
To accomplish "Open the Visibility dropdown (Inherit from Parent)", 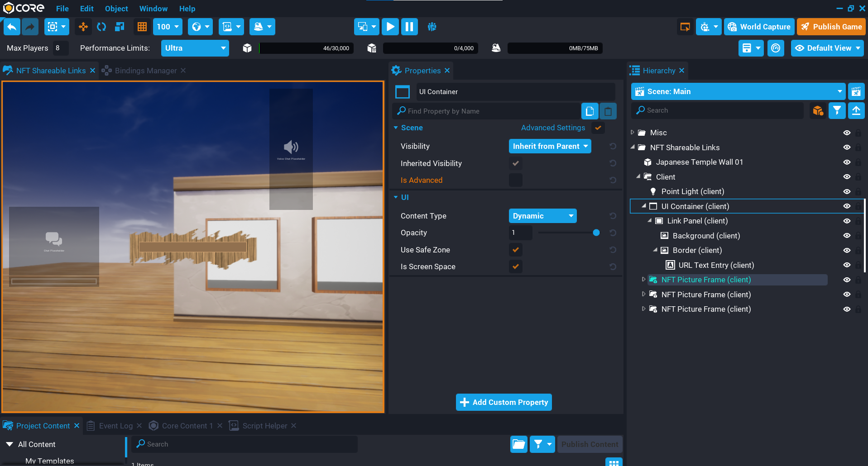I will (550, 146).
